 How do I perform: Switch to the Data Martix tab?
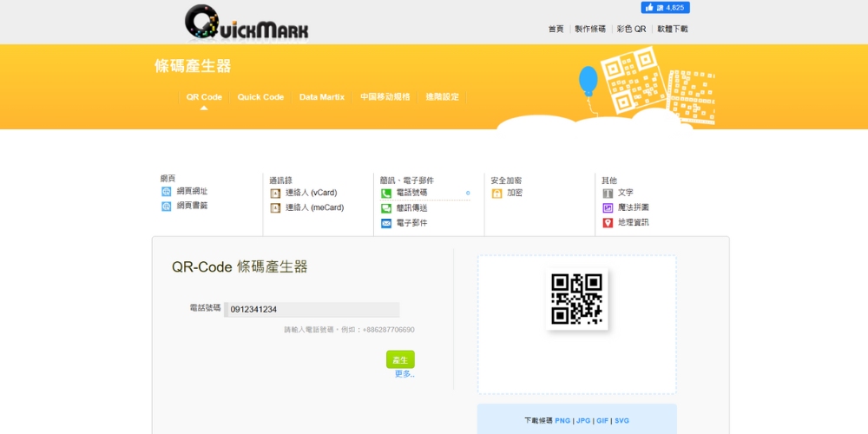(322, 97)
